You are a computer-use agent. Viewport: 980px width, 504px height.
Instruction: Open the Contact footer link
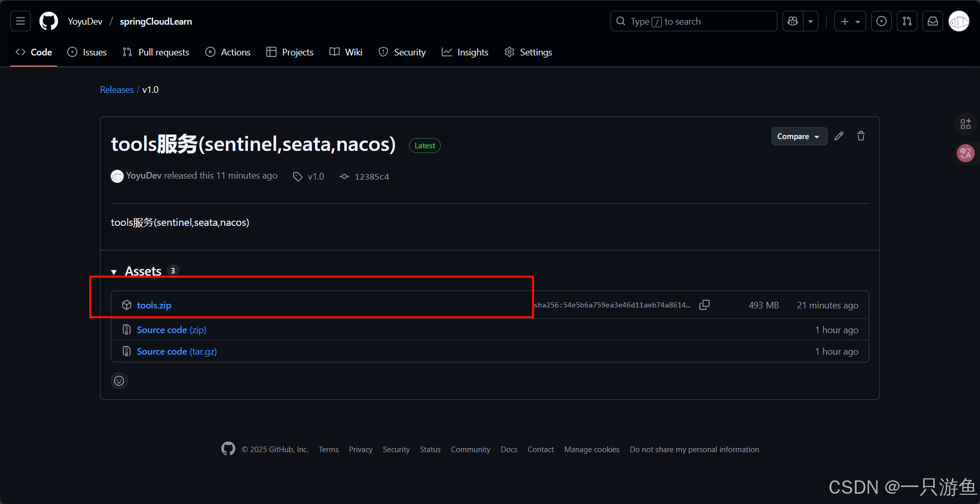(541, 450)
